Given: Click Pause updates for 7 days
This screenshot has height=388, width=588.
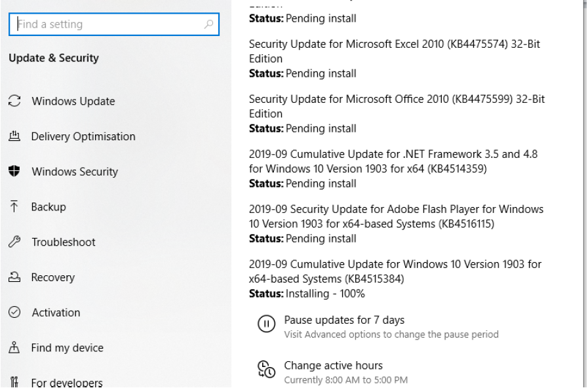Looking at the screenshot, I should coord(344,320).
